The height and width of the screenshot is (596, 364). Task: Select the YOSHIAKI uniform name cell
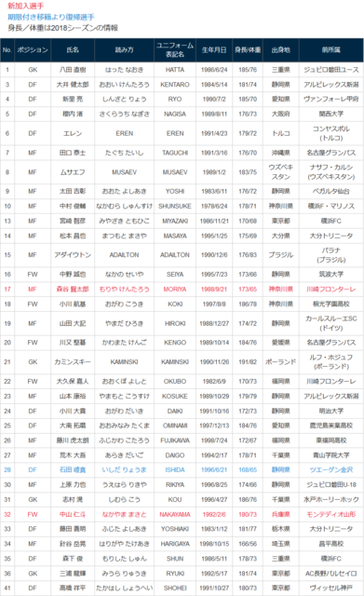click(x=175, y=529)
